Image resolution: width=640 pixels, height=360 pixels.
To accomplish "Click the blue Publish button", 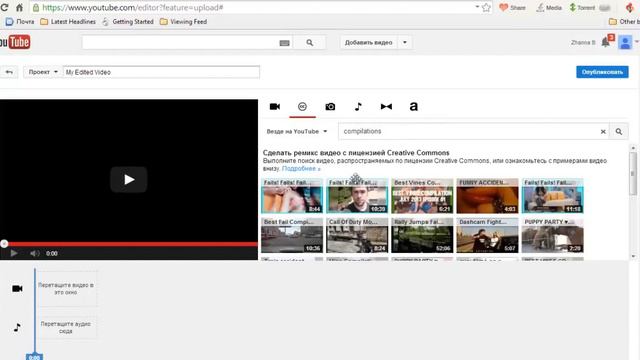I will (602, 72).
